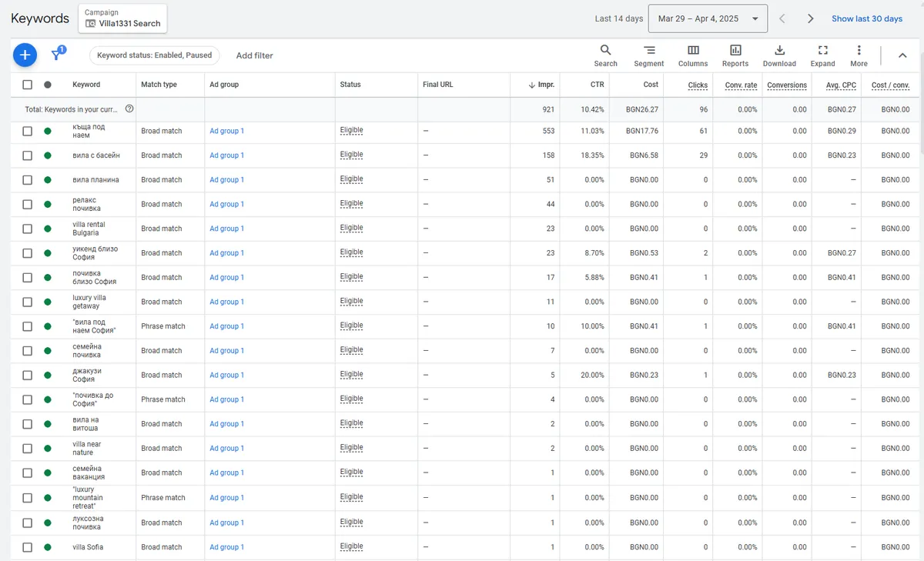This screenshot has width=924, height=561.
Task: Select the 'villa Sofia' keyword checkbox
Action: [28, 547]
